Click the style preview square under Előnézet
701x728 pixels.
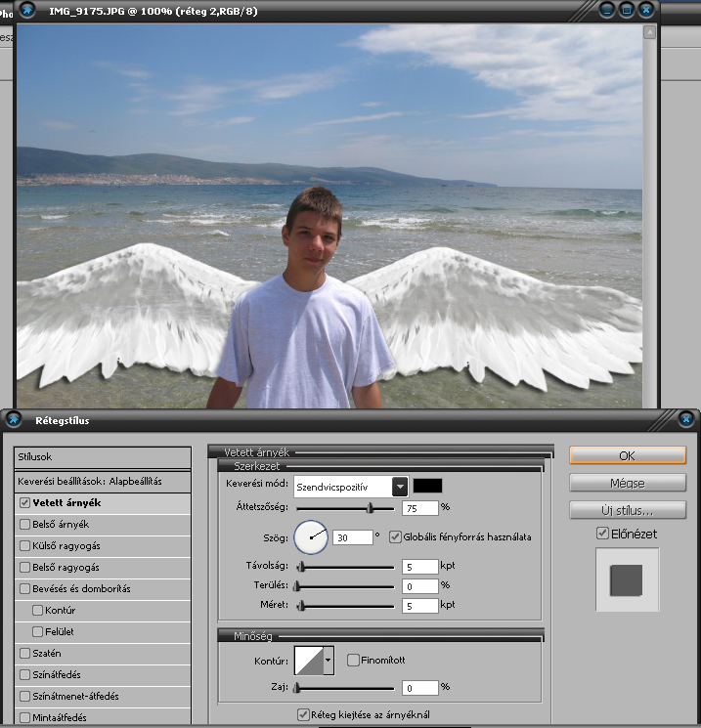click(627, 580)
